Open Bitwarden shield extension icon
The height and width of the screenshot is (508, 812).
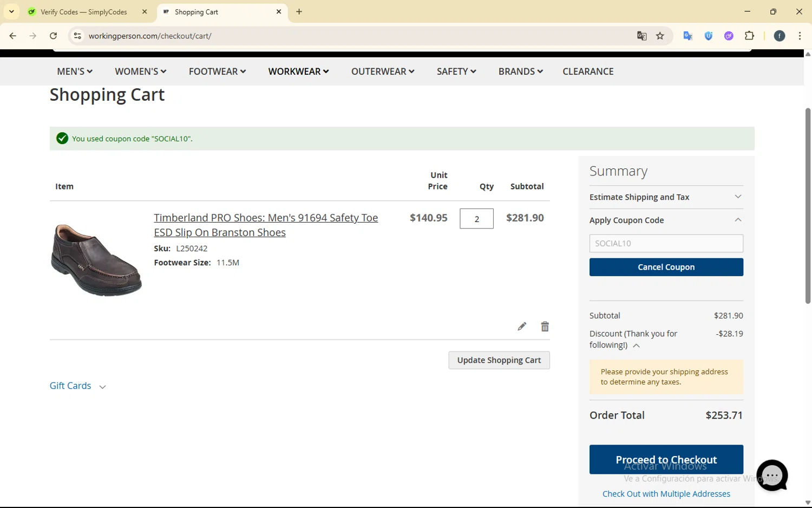(x=709, y=36)
